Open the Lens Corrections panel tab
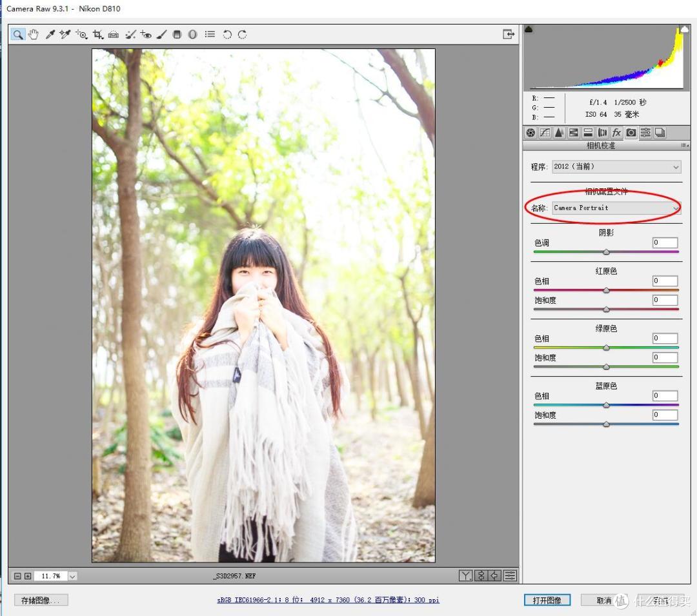Screen dimensions: 697x616 pos(602,133)
